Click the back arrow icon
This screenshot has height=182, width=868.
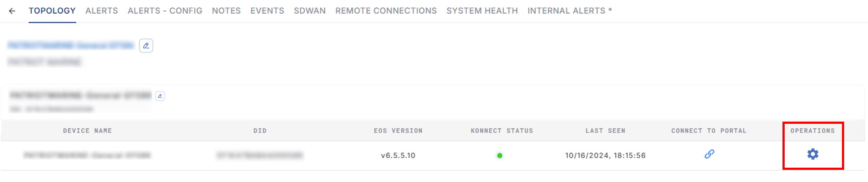click(x=12, y=11)
